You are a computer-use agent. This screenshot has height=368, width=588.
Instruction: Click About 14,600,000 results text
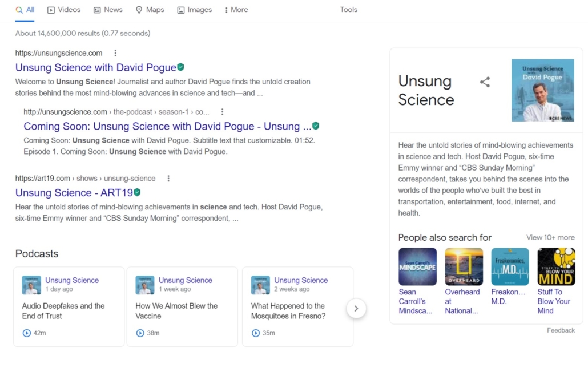coord(83,33)
